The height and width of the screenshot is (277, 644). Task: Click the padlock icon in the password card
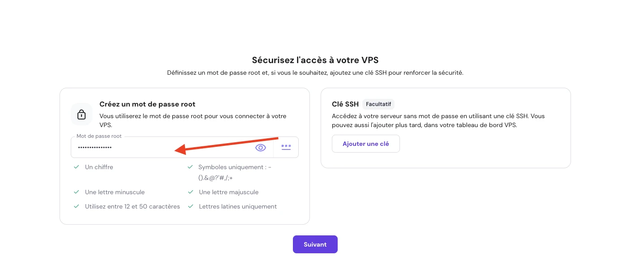(82, 114)
